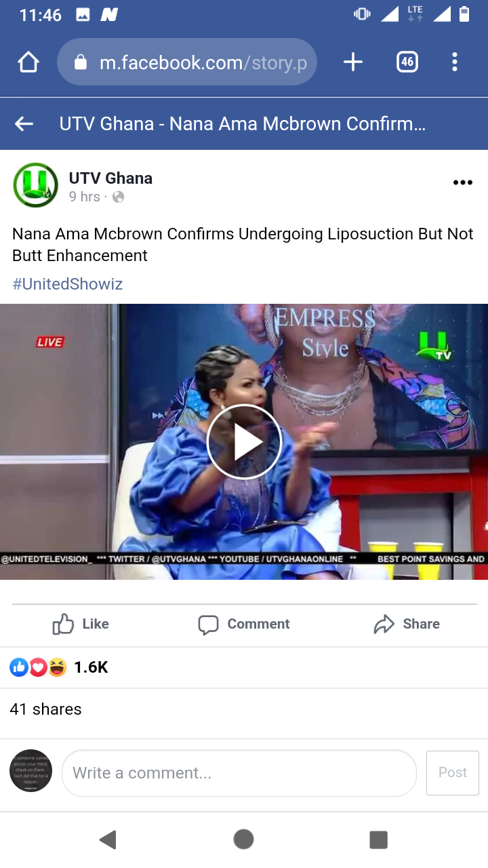Play the Nana Ama Mcbrown video
The width and height of the screenshot is (488, 868).
(x=244, y=442)
